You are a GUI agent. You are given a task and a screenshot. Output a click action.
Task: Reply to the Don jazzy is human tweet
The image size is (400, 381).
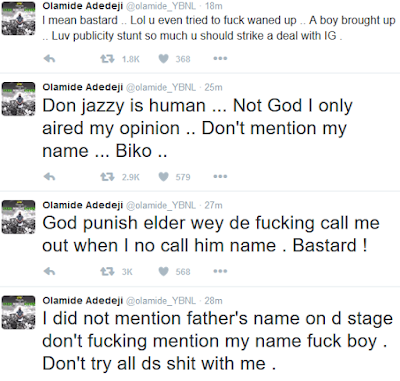pos(49,177)
